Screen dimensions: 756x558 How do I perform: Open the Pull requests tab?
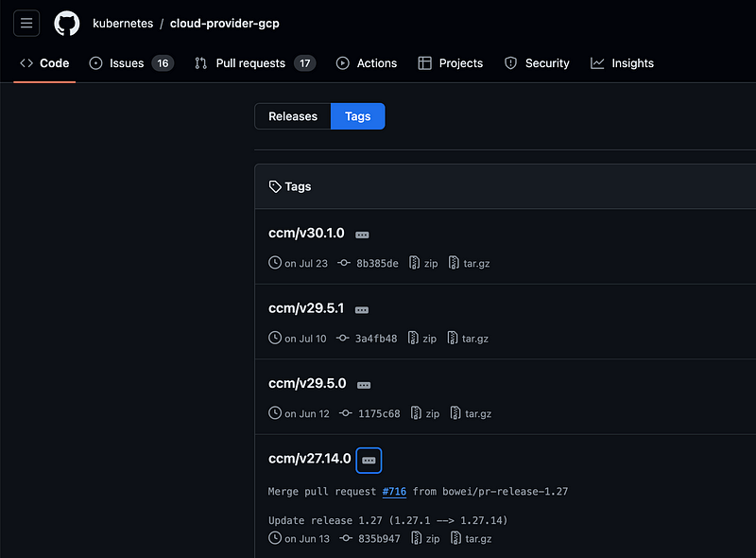[x=255, y=63]
